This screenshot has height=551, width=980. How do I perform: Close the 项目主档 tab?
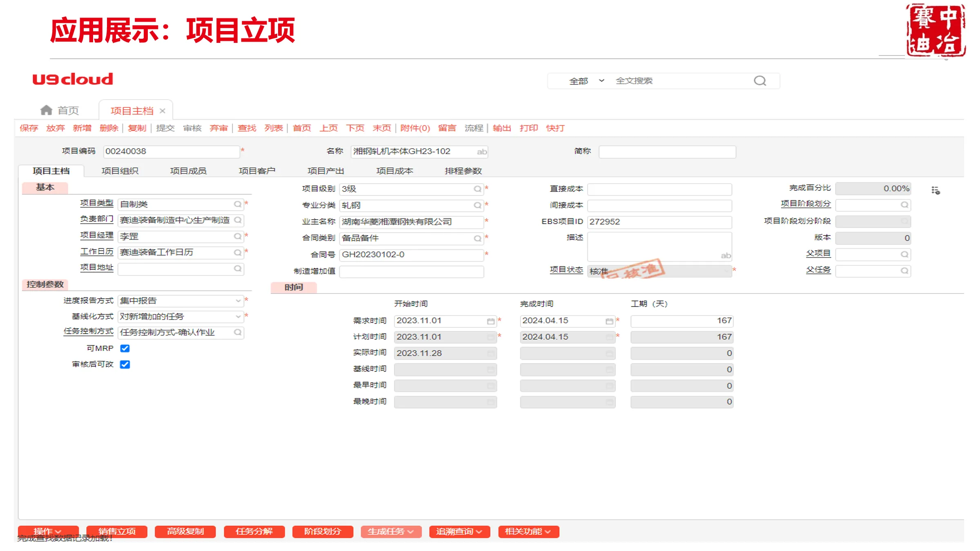tap(163, 111)
